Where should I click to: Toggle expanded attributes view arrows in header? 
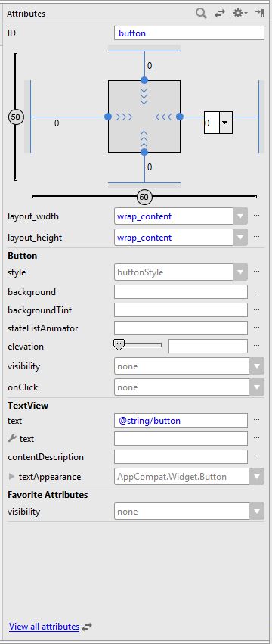point(220,14)
